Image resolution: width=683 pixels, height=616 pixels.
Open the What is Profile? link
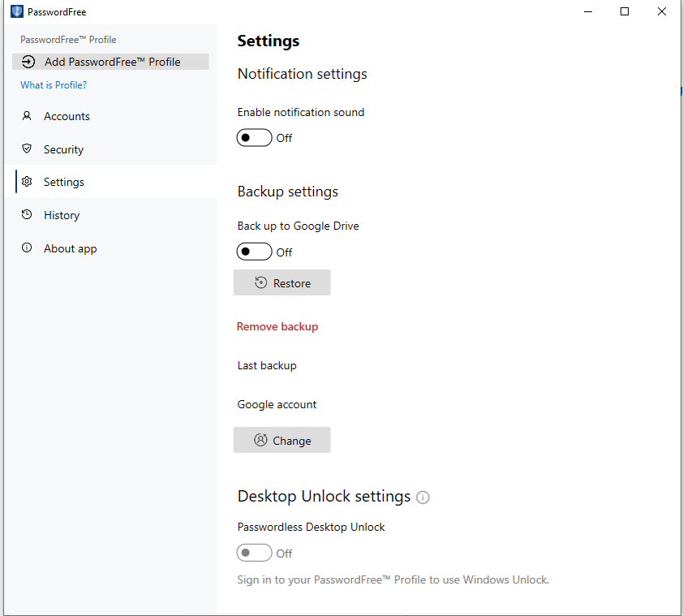click(54, 85)
